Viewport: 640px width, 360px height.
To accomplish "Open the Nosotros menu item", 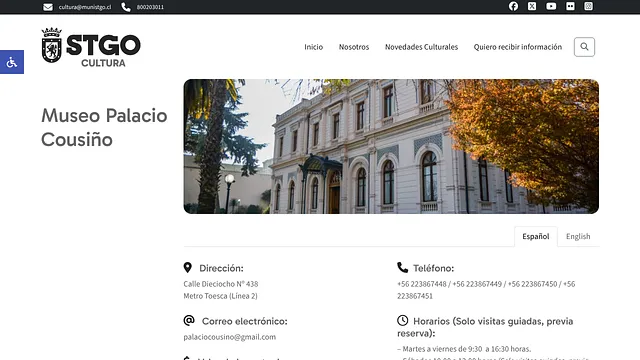I will [x=354, y=47].
